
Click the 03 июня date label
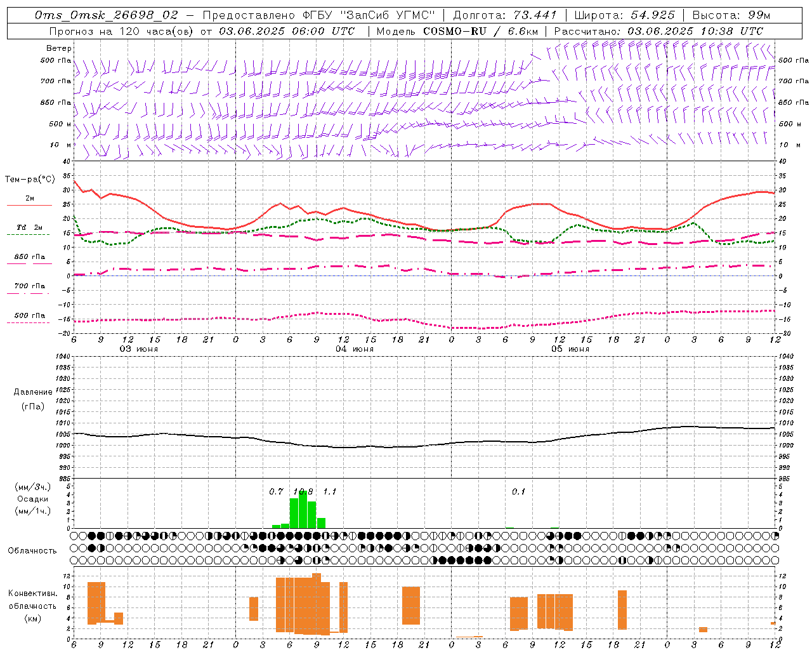(139, 348)
